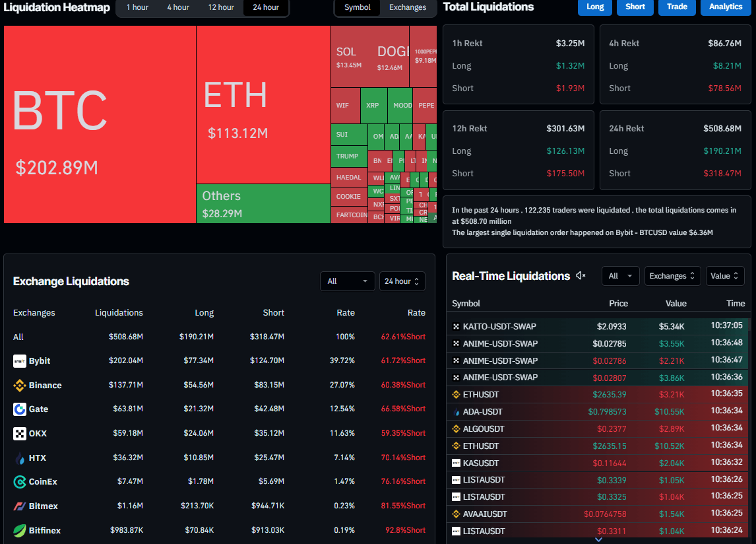
Task: Click the Bybit exchange logo icon
Action: click(x=19, y=360)
